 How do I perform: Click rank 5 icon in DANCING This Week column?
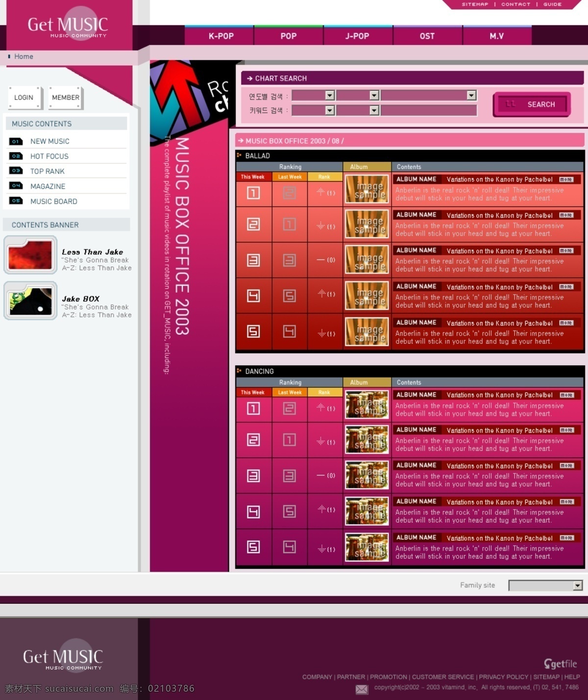[x=253, y=547]
